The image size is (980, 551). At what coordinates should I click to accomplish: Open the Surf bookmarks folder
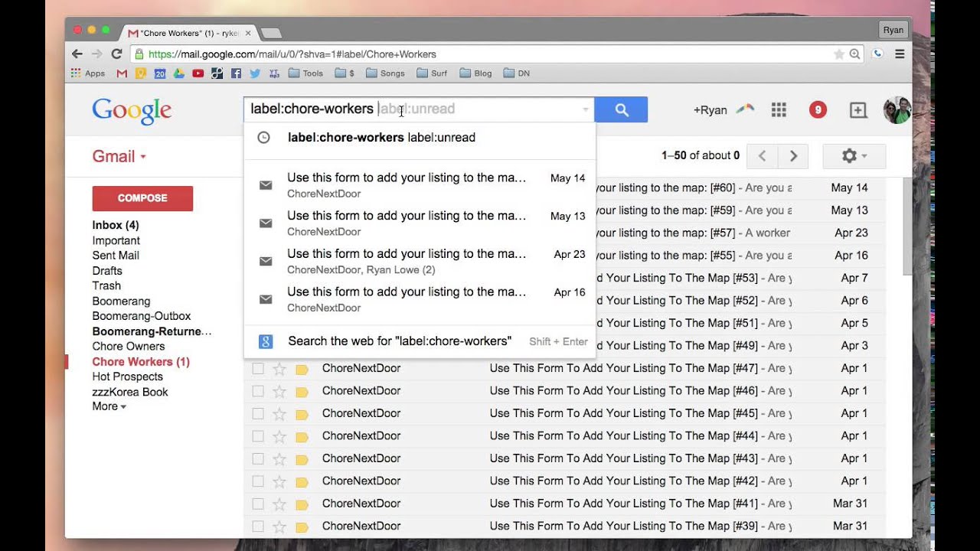(432, 73)
